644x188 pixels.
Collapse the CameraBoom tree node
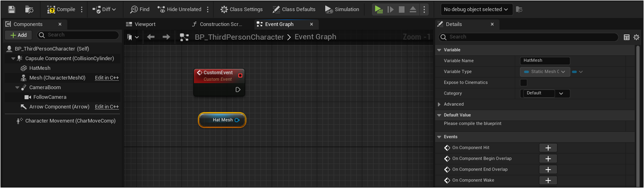tap(17, 87)
